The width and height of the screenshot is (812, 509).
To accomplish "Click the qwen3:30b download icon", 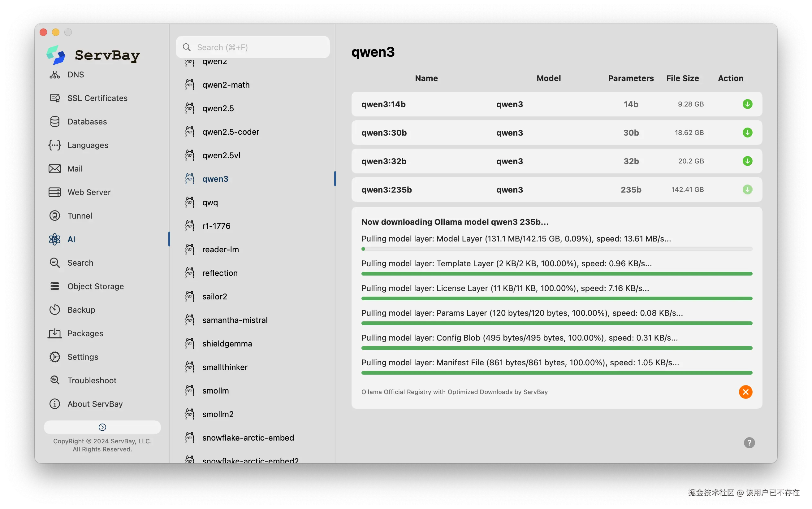I will point(747,133).
